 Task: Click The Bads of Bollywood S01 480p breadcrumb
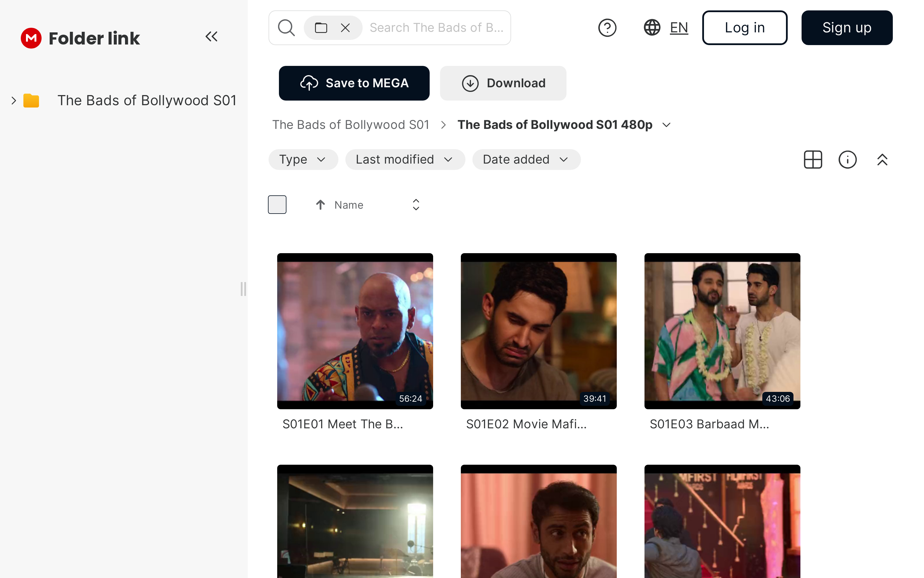point(555,125)
